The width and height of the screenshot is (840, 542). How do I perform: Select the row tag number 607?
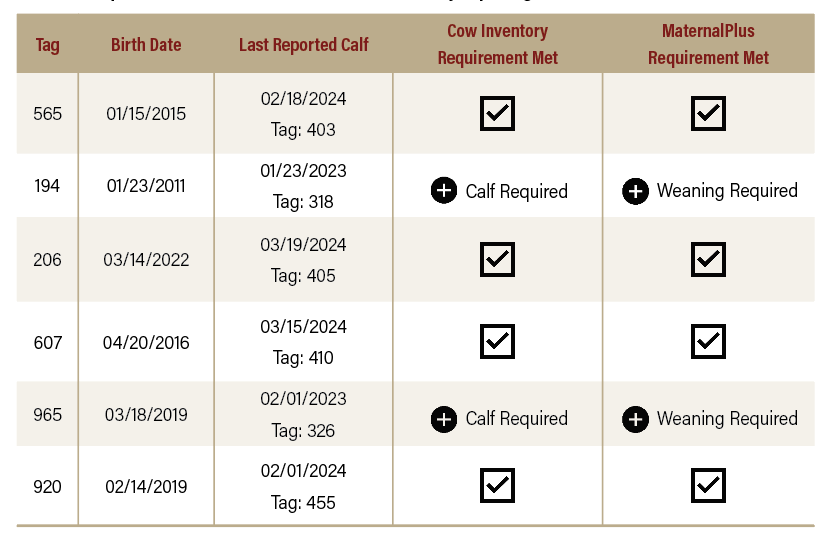coord(47,342)
